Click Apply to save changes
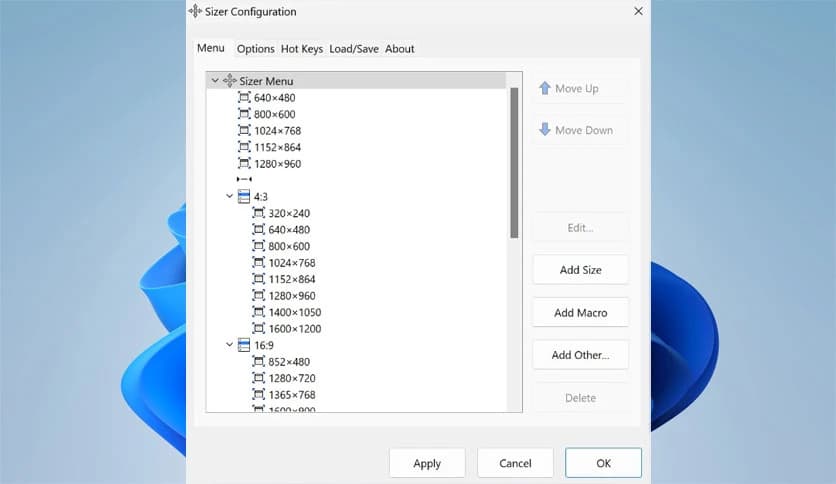The image size is (836, 484). click(427, 463)
